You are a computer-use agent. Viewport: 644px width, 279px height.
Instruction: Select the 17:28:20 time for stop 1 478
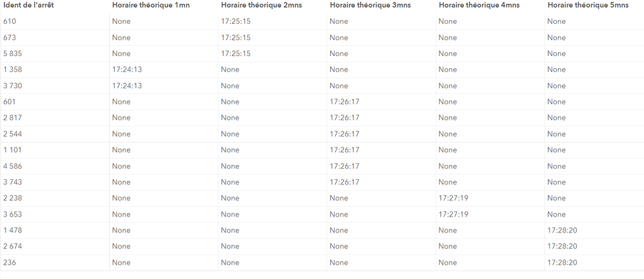coord(562,230)
